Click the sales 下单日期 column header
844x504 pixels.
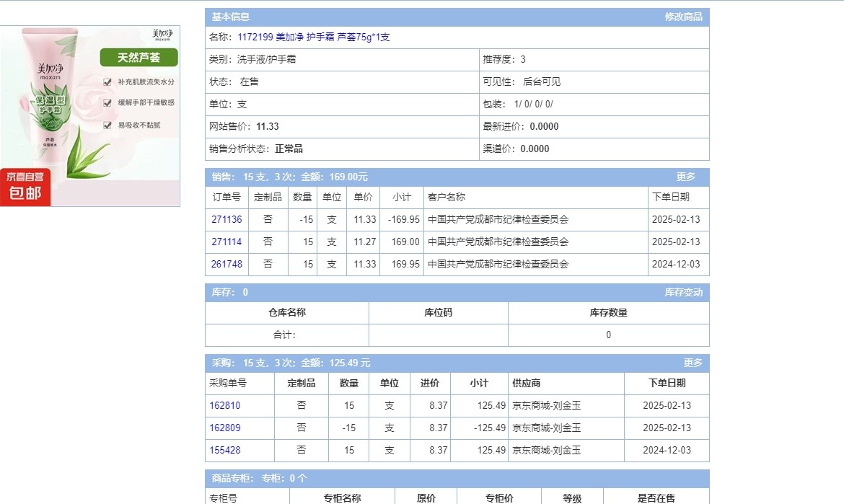[679, 198]
